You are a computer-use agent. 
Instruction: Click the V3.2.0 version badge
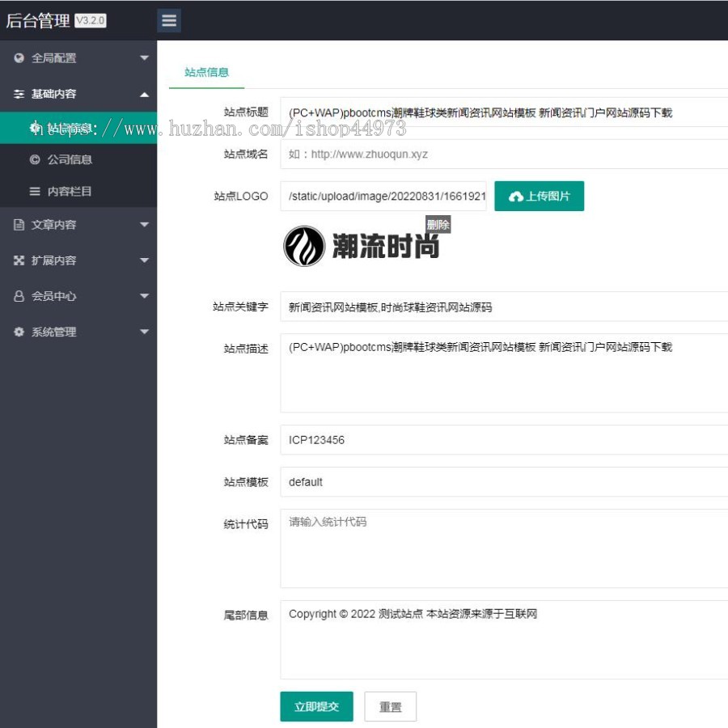pos(91,20)
